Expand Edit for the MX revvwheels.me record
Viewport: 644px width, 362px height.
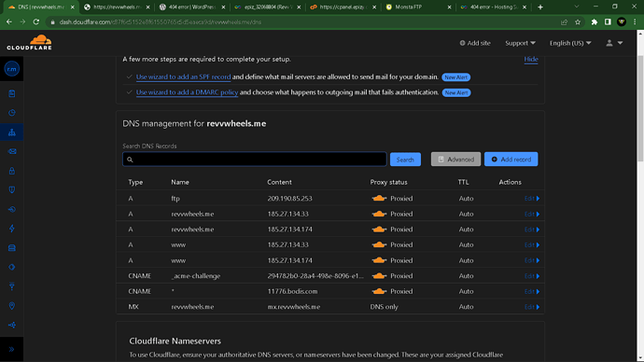[x=532, y=307]
